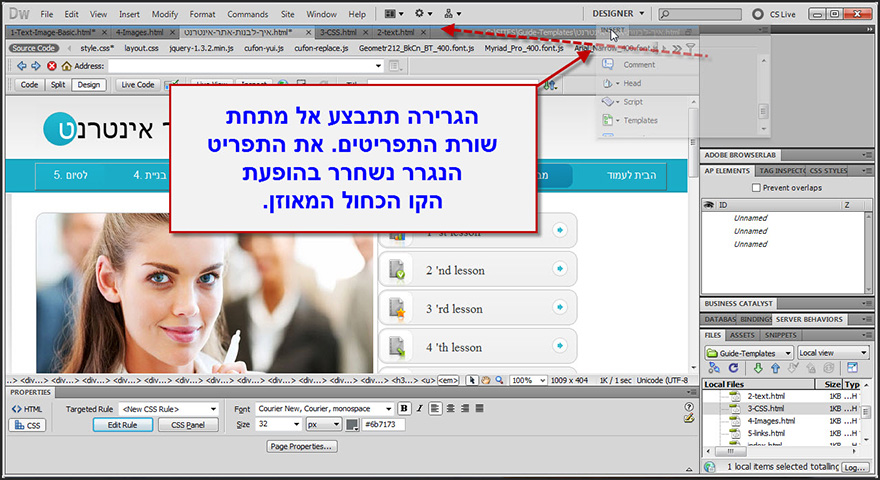Click the Check out files icon

click(793, 368)
